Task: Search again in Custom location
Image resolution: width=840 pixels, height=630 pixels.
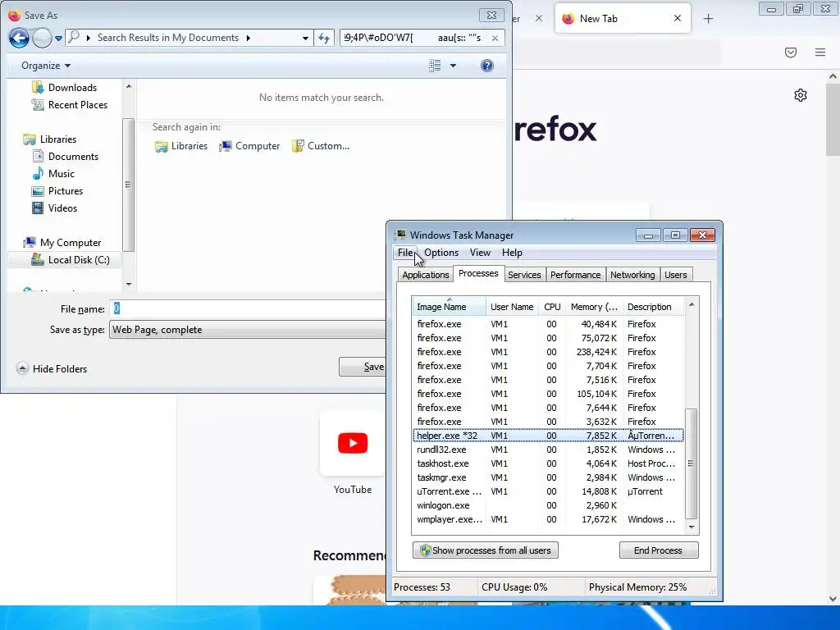Action: coord(321,146)
